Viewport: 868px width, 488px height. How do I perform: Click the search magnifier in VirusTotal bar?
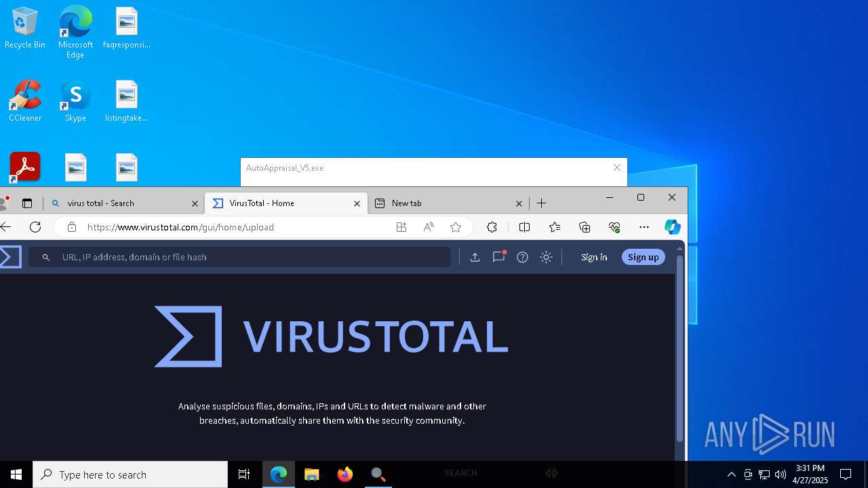46,258
